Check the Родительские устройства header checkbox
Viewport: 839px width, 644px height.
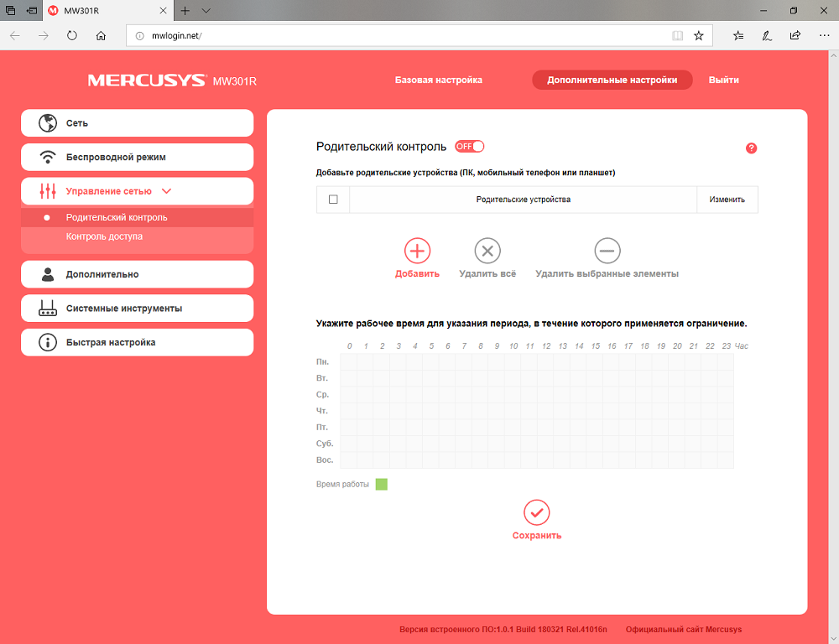(333, 200)
